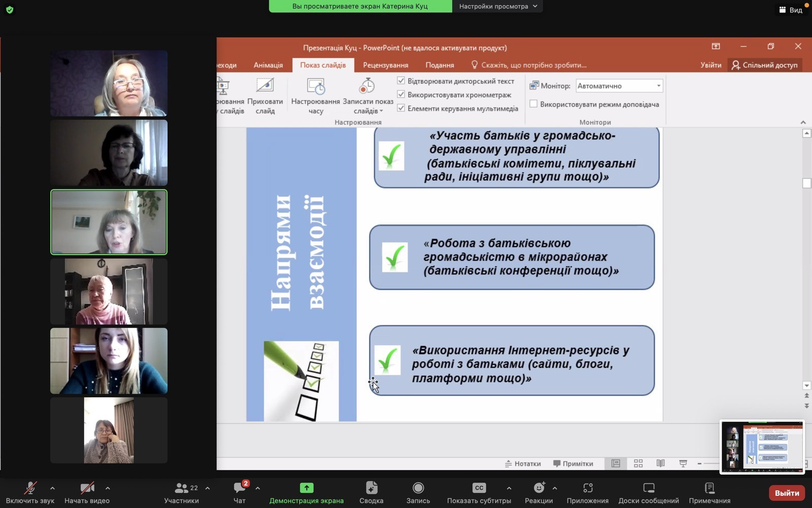Open the Примітки comments pane
The width and height of the screenshot is (812, 508).
(573, 463)
